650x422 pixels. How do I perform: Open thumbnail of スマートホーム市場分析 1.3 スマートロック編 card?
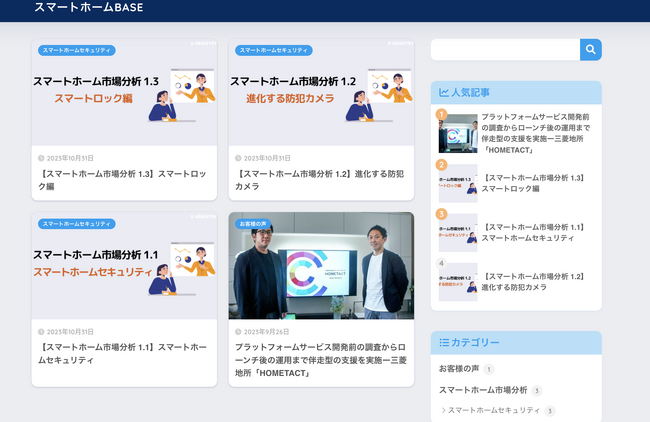tap(124, 92)
